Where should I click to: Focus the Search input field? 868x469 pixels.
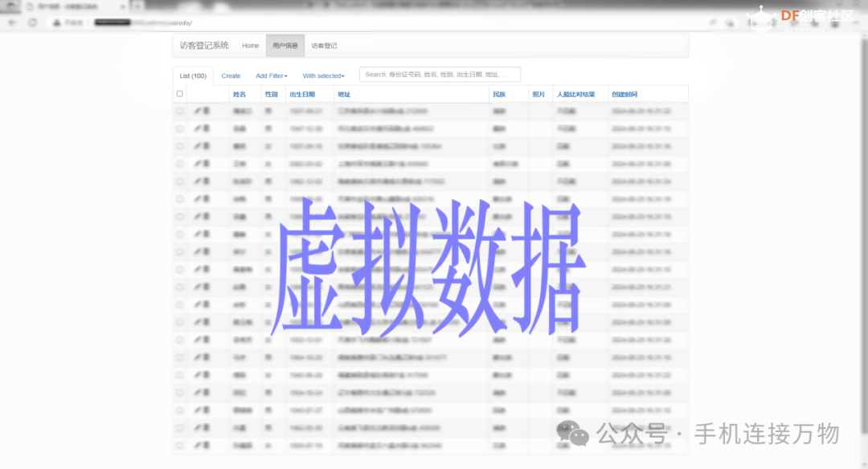point(440,74)
